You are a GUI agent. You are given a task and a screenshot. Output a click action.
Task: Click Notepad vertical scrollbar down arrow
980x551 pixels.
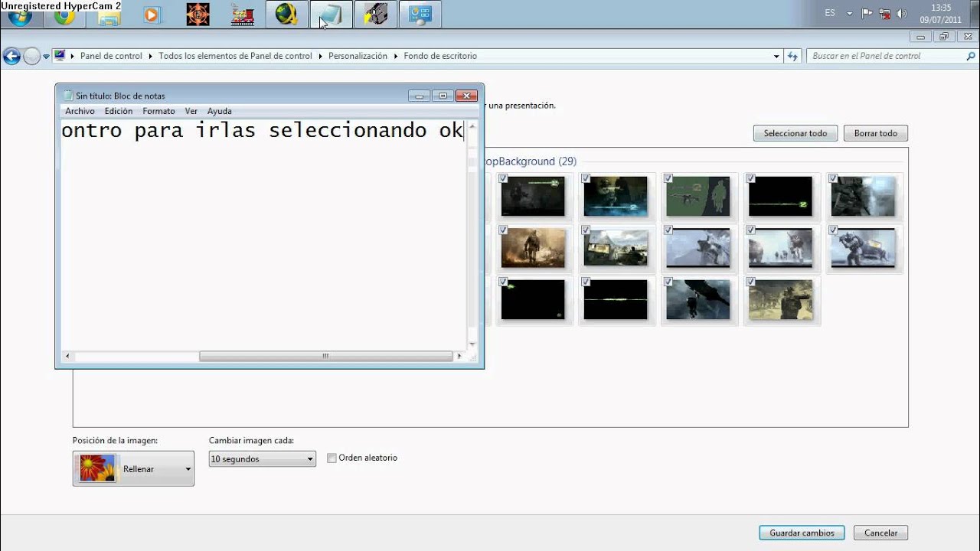point(472,344)
